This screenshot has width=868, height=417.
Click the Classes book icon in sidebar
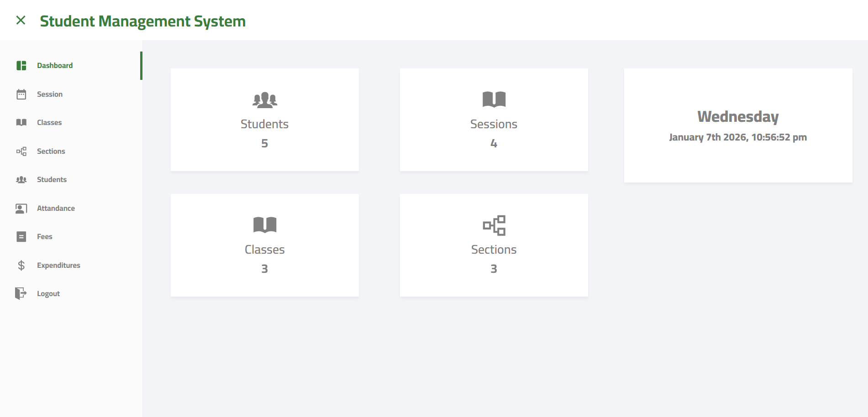[21, 122]
